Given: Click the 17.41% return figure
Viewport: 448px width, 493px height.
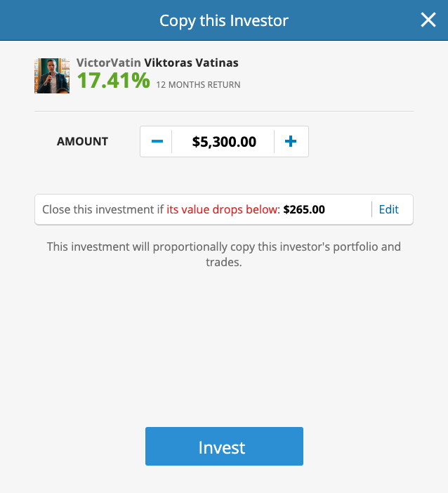Looking at the screenshot, I should click(113, 81).
